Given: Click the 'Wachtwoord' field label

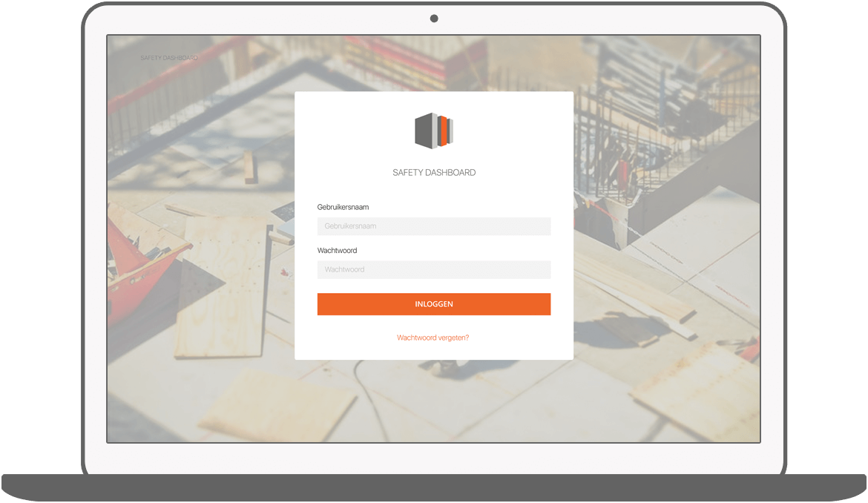Looking at the screenshot, I should (337, 251).
